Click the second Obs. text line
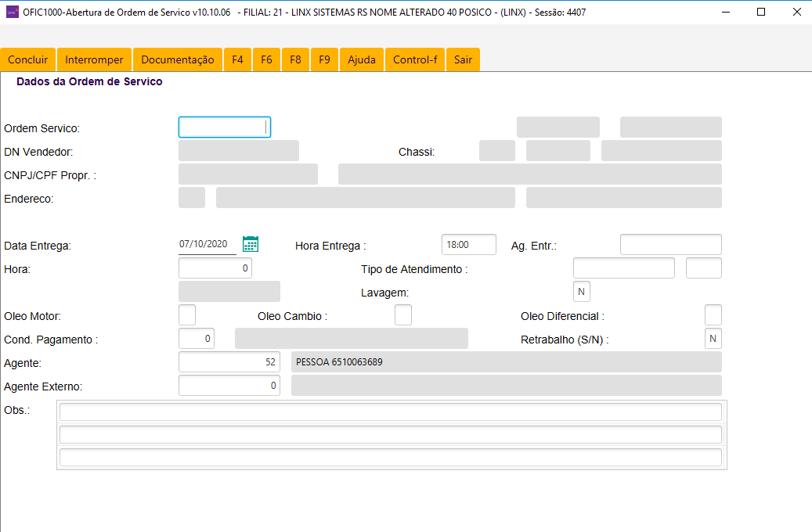812x532 pixels. pos(391,435)
